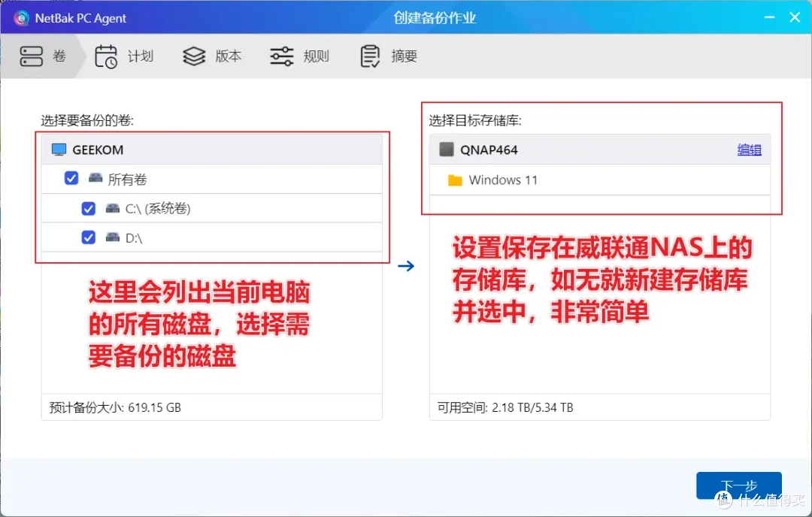Click the 可用空间: 2.18 TB/5.34 TB text
The image size is (812, 517).
click(505, 407)
